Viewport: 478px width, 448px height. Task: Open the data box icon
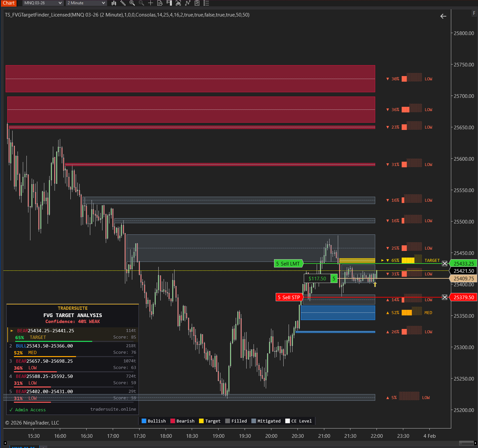(160, 3)
